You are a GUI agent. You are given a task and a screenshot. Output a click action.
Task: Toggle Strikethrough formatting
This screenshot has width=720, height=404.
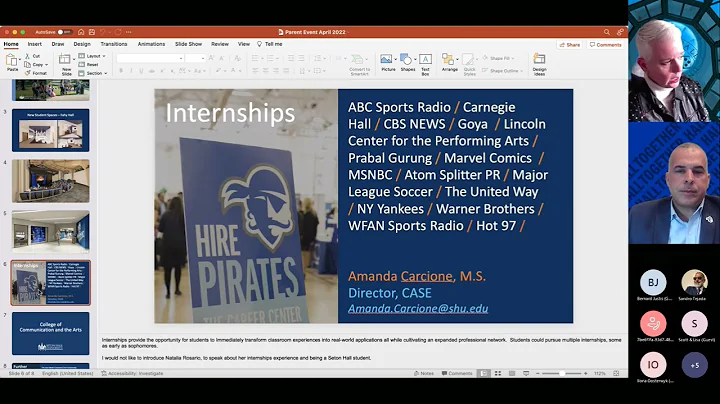pyautogui.click(x=152, y=71)
